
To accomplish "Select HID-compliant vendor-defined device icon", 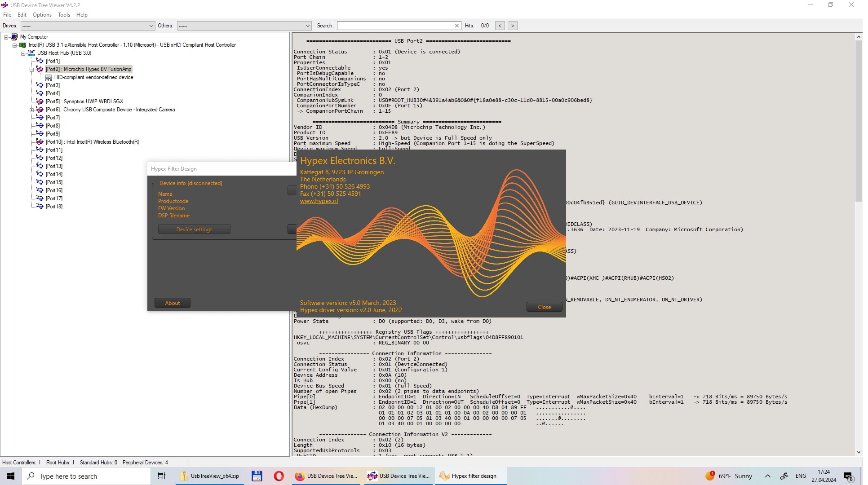I will tap(49, 77).
